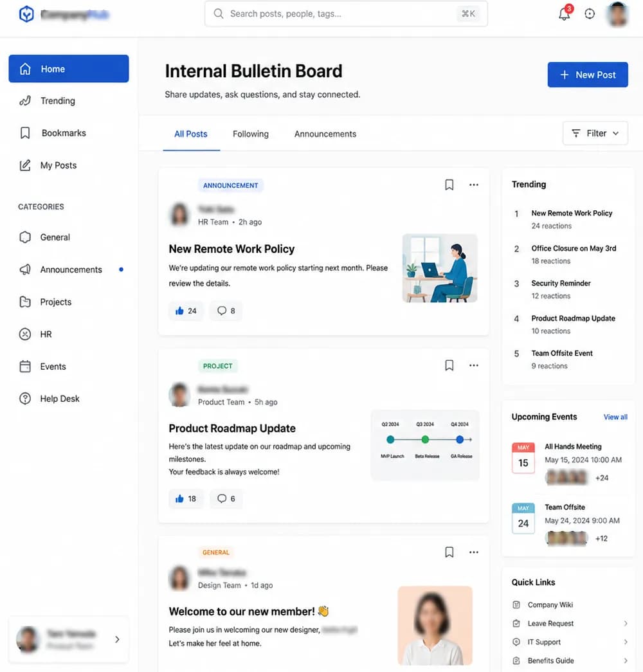
Task: Open the Filter dropdown
Action: 595,133
